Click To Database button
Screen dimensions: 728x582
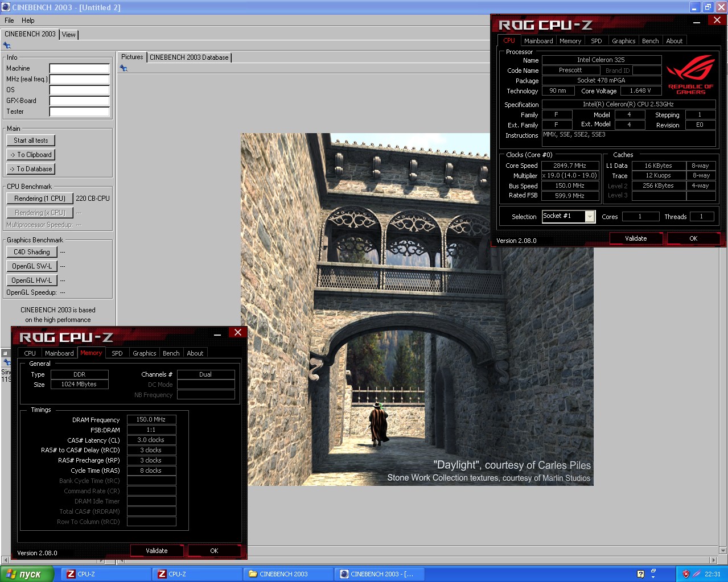31,169
